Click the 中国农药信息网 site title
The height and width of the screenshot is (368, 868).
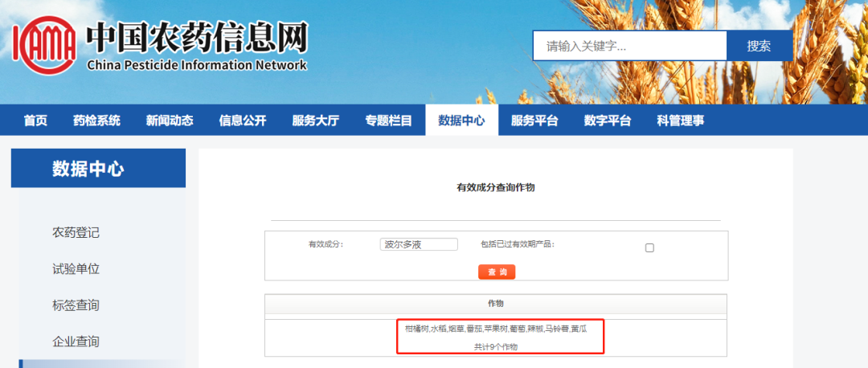click(197, 39)
